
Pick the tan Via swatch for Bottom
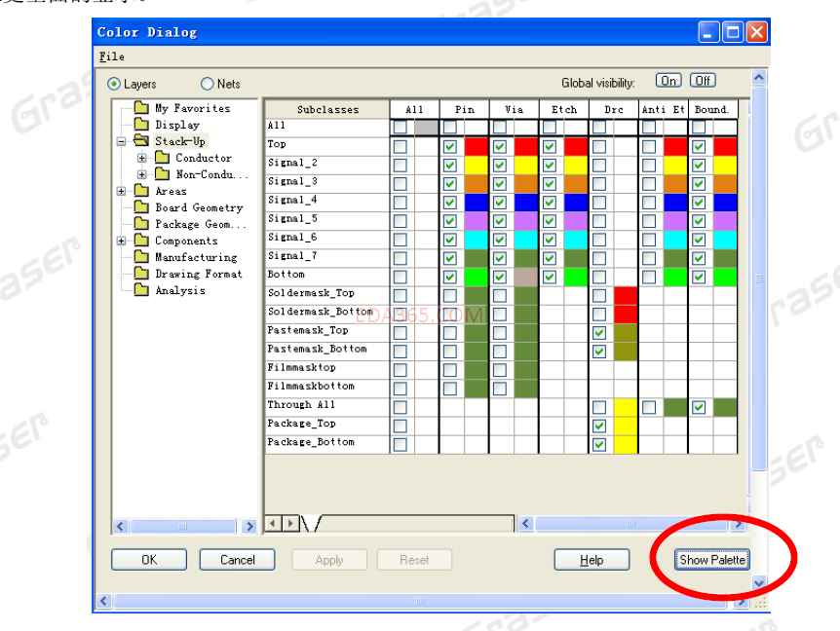coord(526,277)
